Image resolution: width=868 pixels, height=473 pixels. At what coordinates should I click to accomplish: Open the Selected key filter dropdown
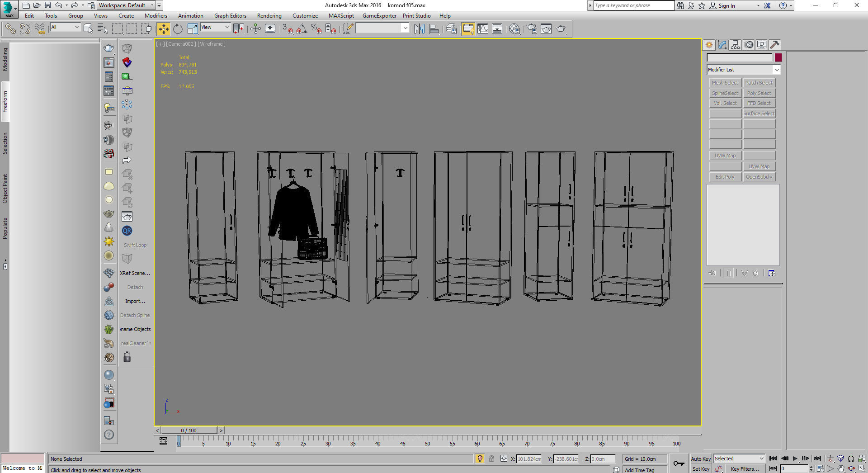tap(739, 459)
